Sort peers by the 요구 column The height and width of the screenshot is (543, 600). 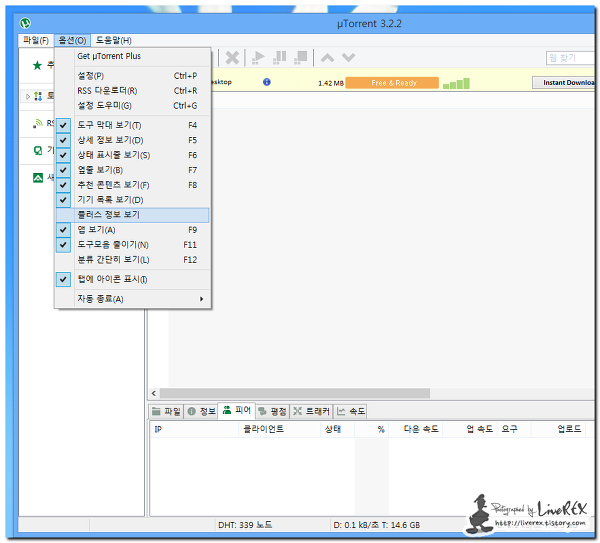click(x=514, y=429)
